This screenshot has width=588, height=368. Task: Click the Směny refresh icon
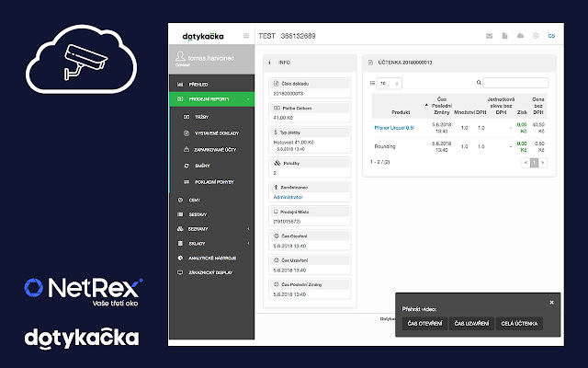(187, 166)
